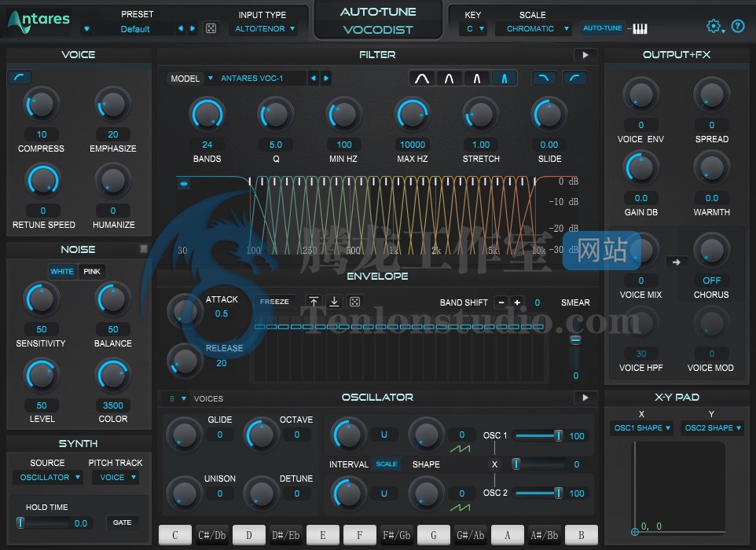
Task: Select PINK noise type
Action: click(92, 271)
